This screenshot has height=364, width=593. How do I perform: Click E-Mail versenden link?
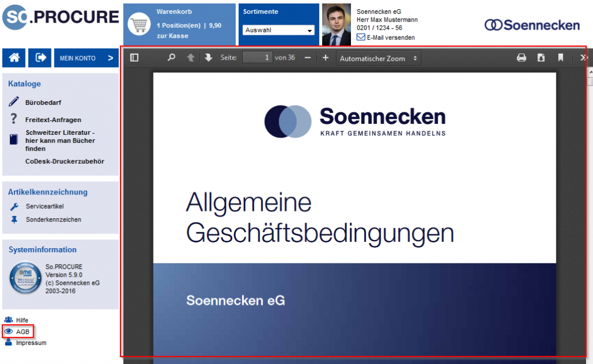click(x=391, y=38)
